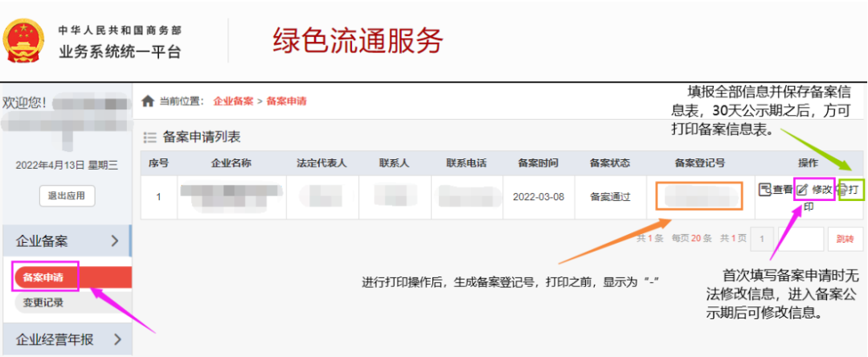
Task: Click the page jump input field
Action: click(x=800, y=239)
